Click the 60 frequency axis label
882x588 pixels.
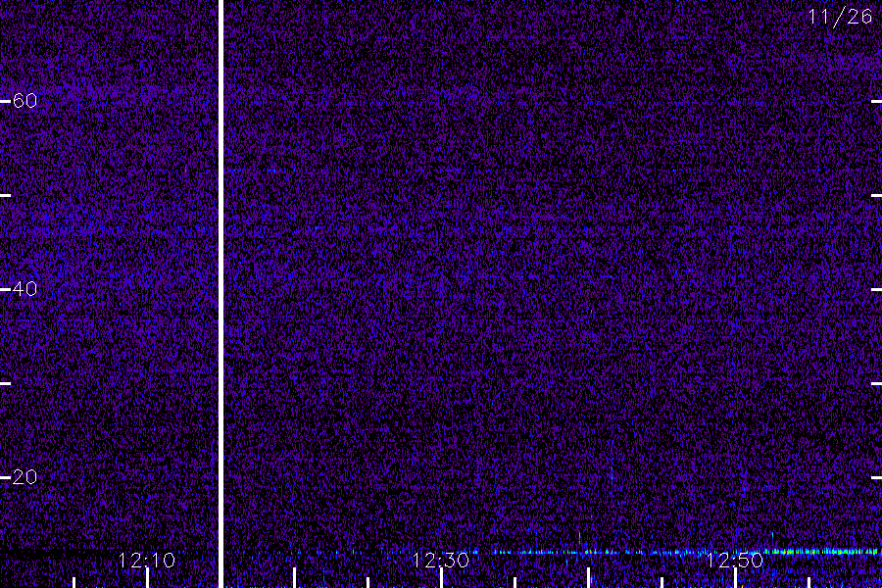[24, 101]
